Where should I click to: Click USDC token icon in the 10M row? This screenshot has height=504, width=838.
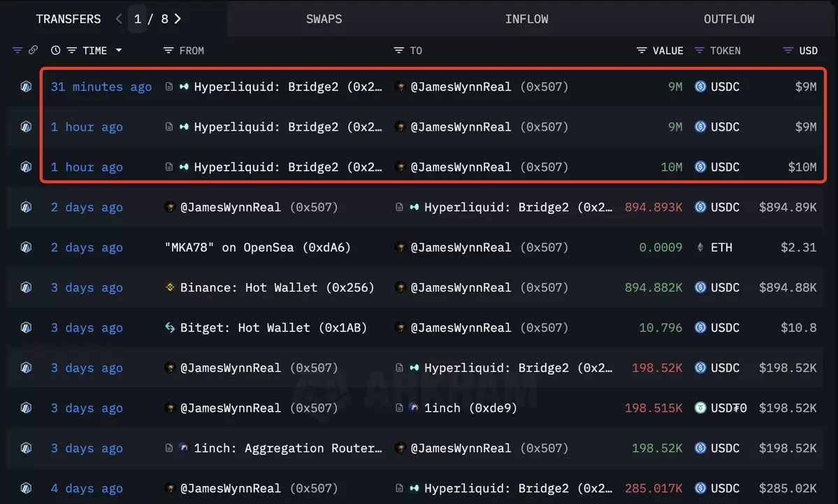pyautogui.click(x=700, y=167)
